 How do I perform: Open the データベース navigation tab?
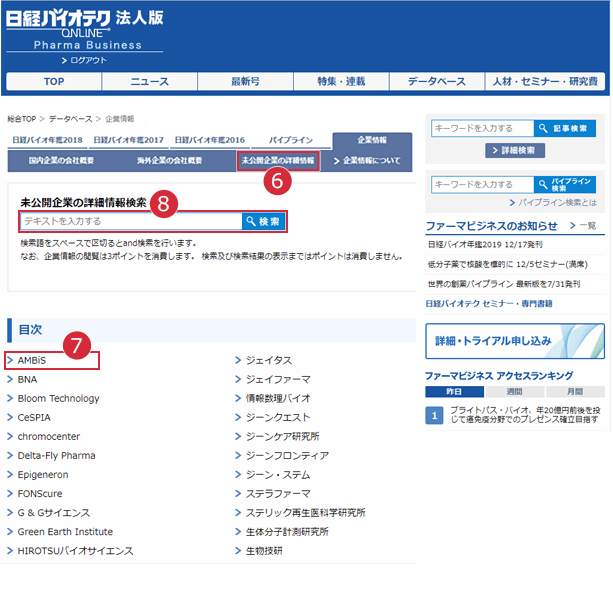coord(437,81)
